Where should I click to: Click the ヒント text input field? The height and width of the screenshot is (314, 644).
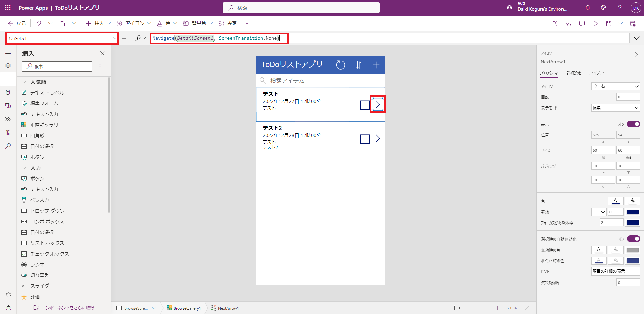tap(615, 271)
